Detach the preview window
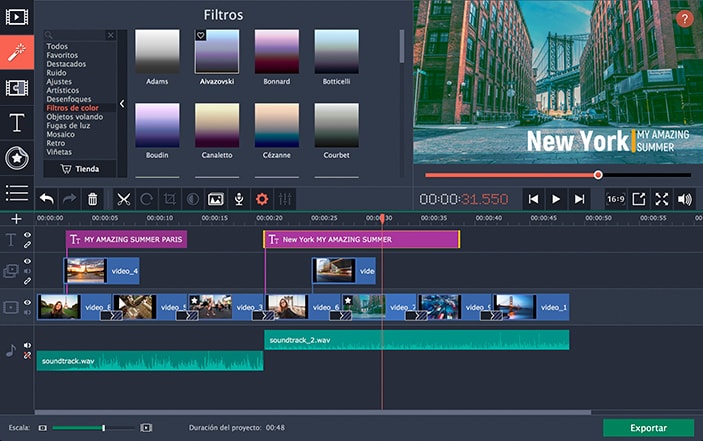Viewport: 703px width, 441px height. (x=638, y=199)
